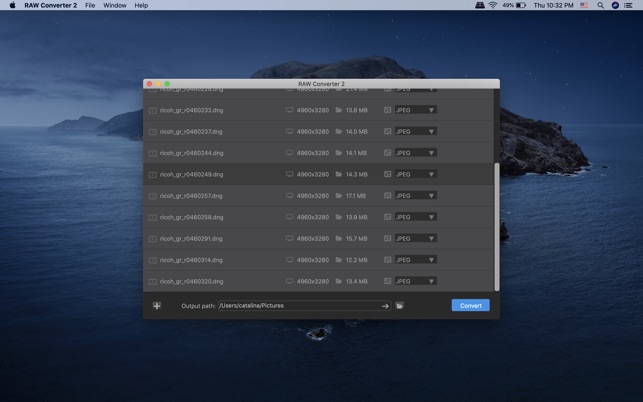Click the add files plus icon
Screen dimensions: 643x402
pyautogui.click(x=157, y=306)
